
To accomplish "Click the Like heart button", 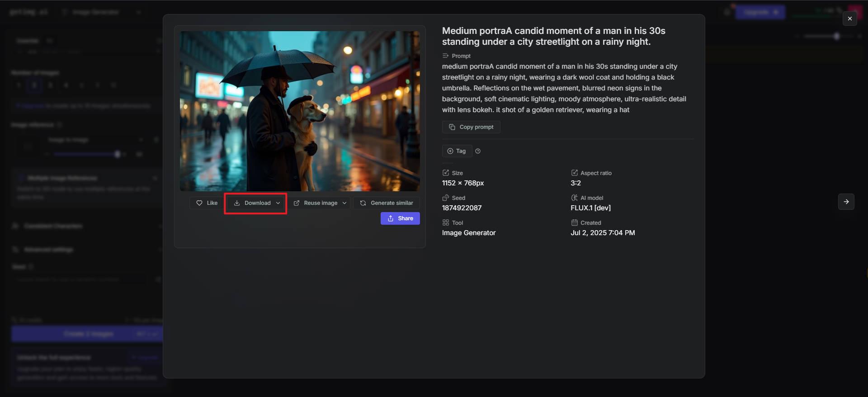I will pyautogui.click(x=207, y=203).
